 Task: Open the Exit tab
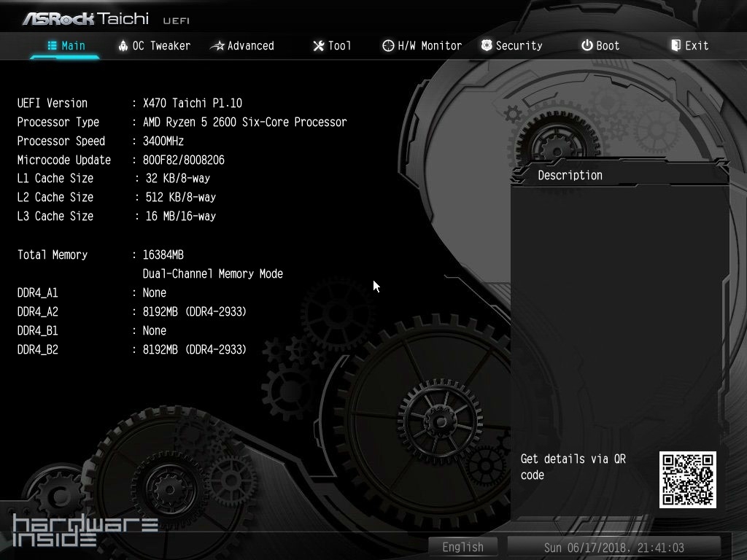click(689, 45)
